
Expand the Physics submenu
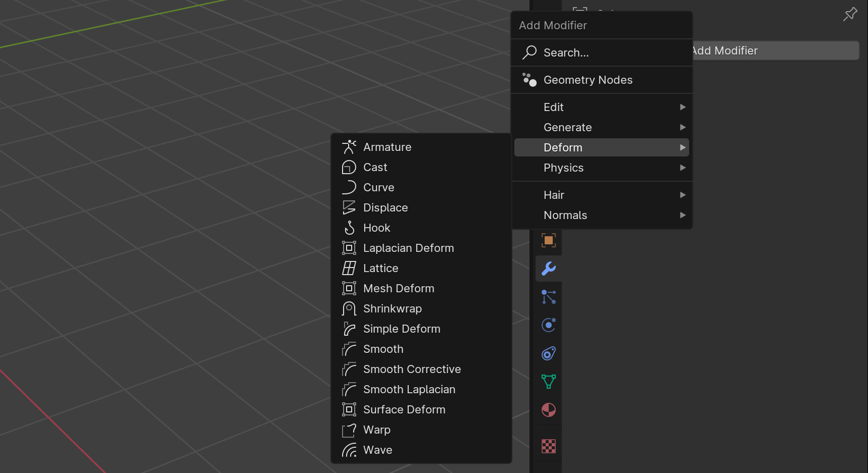point(602,168)
